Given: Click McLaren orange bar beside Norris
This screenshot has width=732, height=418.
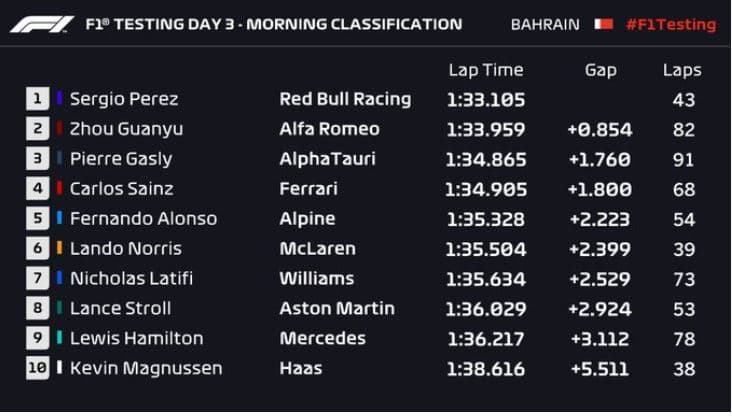Looking at the screenshot, I should click(x=59, y=248).
